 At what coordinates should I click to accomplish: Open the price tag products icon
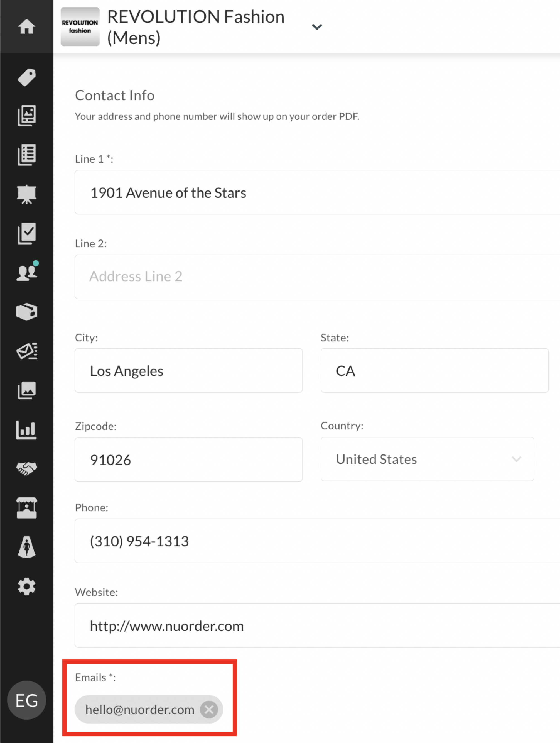[x=26, y=78]
